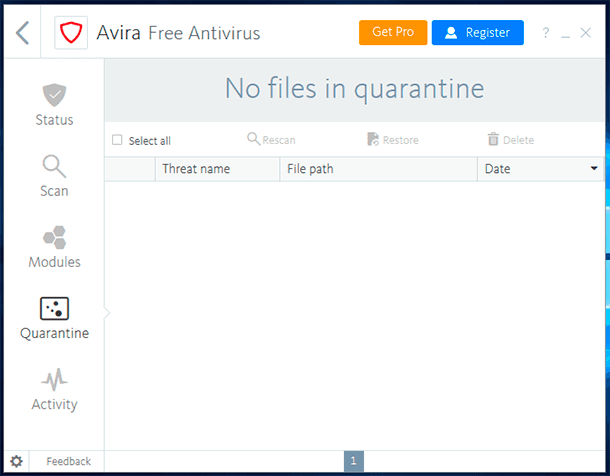Click the Avira red shield logo
610x476 pixels.
tap(71, 33)
